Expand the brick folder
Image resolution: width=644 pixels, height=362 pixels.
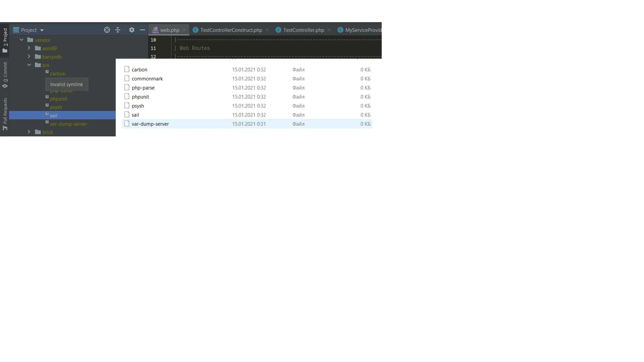coord(29,132)
